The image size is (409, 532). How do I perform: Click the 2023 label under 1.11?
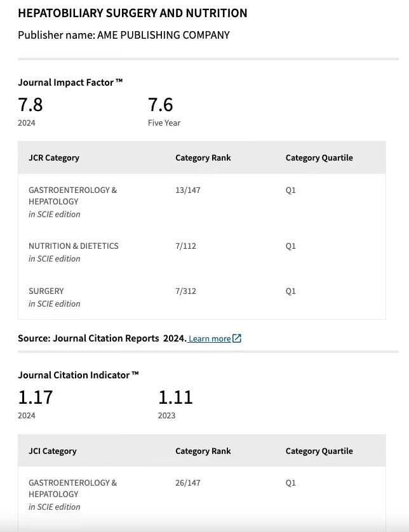click(166, 416)
